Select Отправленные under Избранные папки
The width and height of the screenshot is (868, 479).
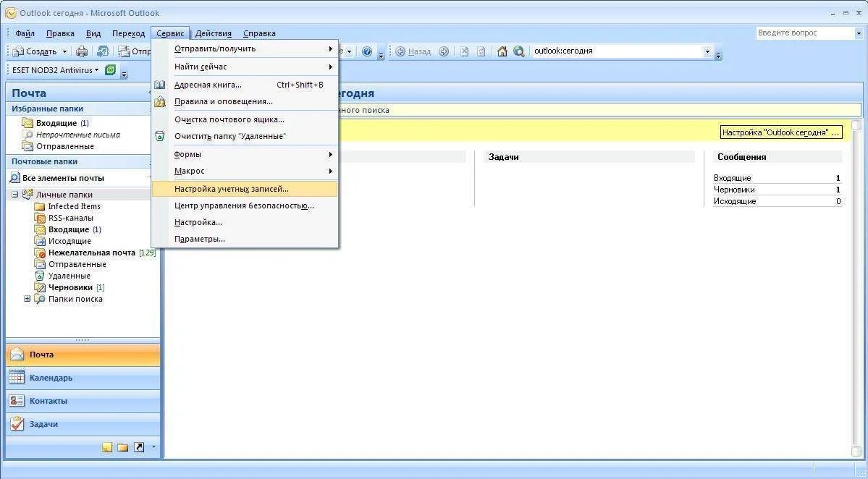[64, 146]
